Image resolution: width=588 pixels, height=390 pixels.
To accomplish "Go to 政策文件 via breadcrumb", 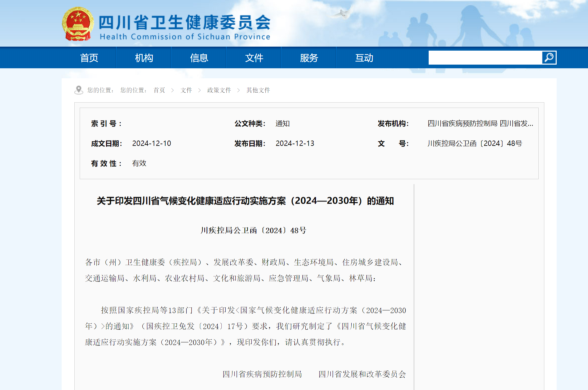I will point(219,90).
